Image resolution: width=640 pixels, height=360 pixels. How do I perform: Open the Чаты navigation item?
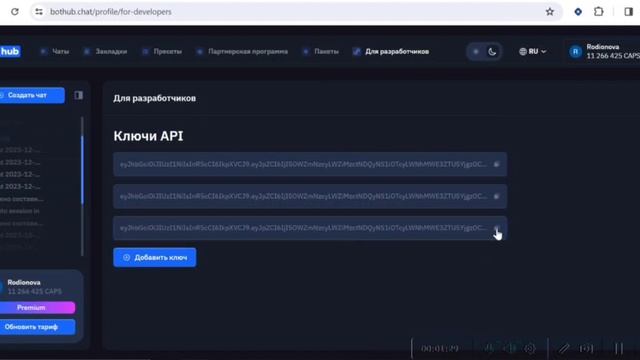pos(55,51)
